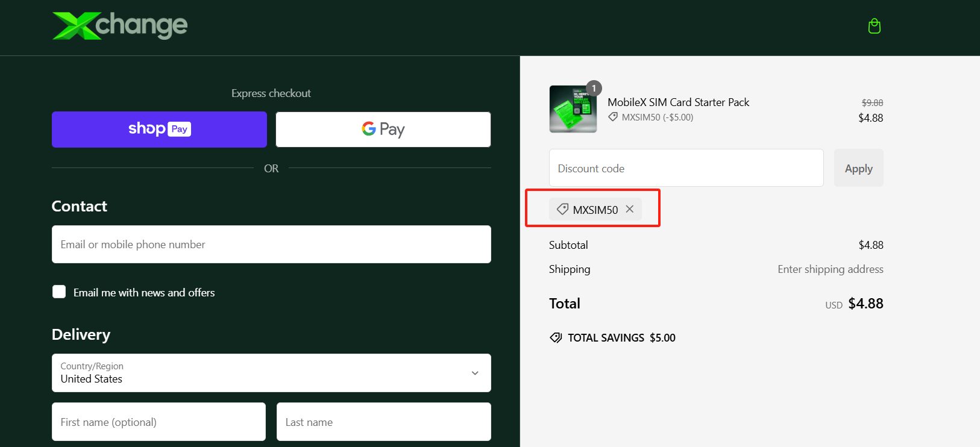Image resolution: width=980 pixels, height=447 pixels.
Task: Remove the MXSIM50 discount code
Action: pos(630,209)
